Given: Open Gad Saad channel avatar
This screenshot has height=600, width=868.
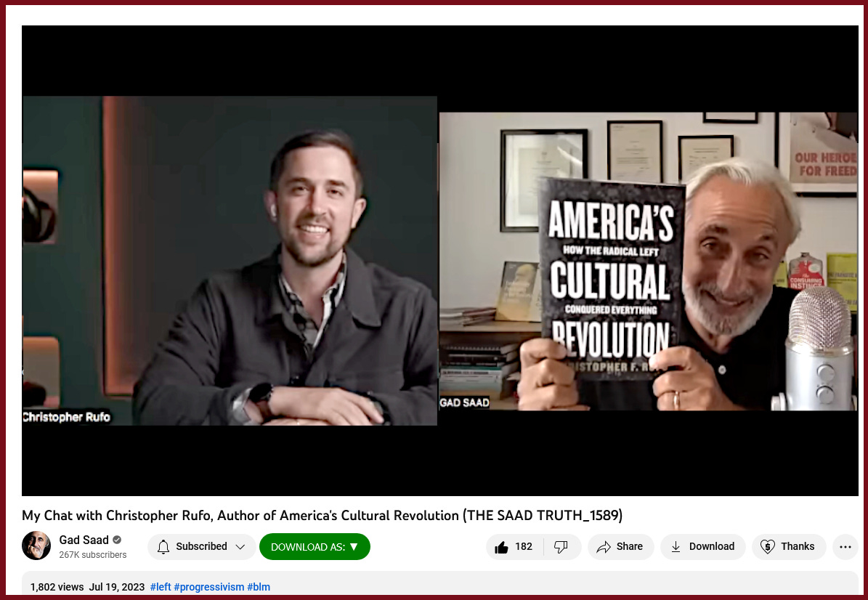Looking at the screenshot, I should [x=36, y=546].
